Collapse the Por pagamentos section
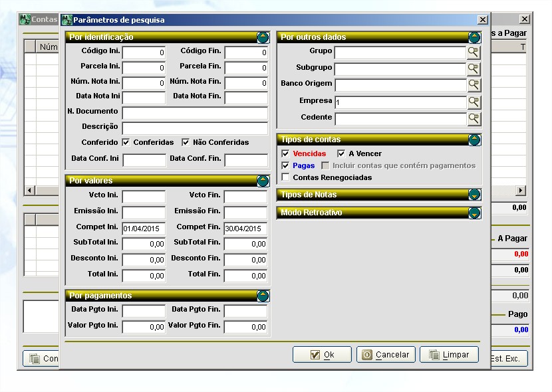The image size is (552, 392). [263, 296]
